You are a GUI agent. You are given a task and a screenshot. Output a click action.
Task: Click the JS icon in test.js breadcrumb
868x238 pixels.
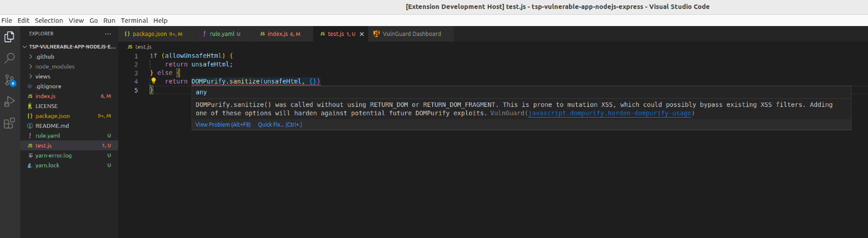tap(130, 47)
